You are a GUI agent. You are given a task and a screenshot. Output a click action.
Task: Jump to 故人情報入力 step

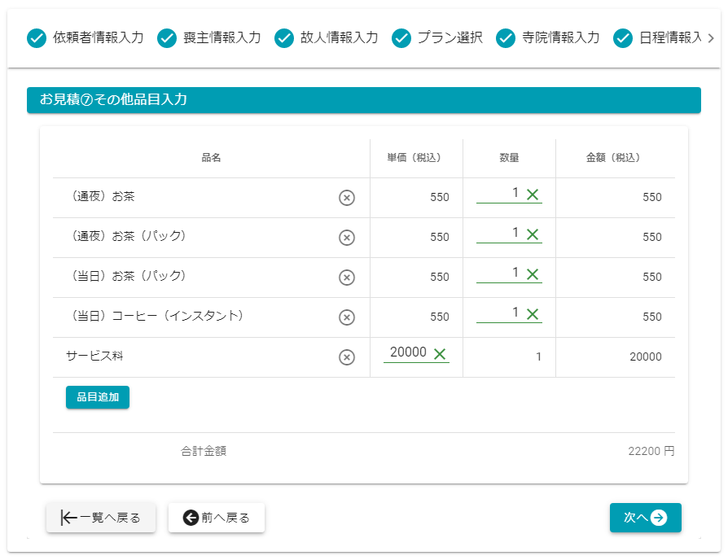(327, 38)
